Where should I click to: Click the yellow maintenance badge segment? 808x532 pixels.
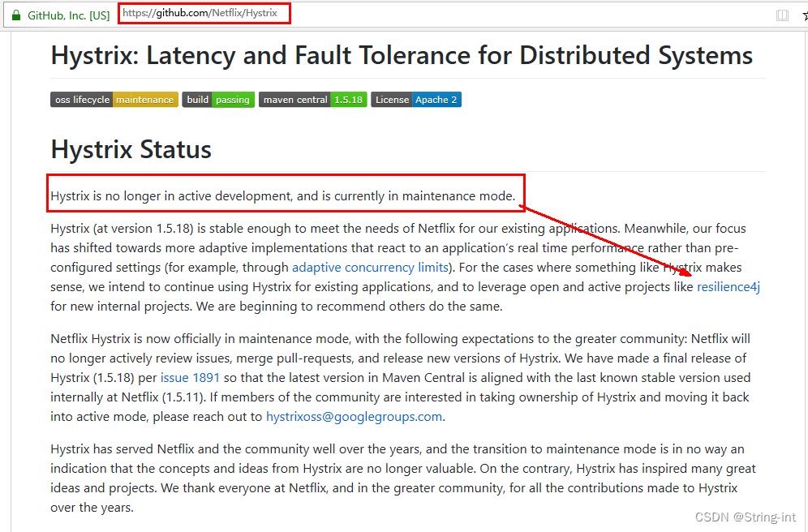click(x=145, y=100)
